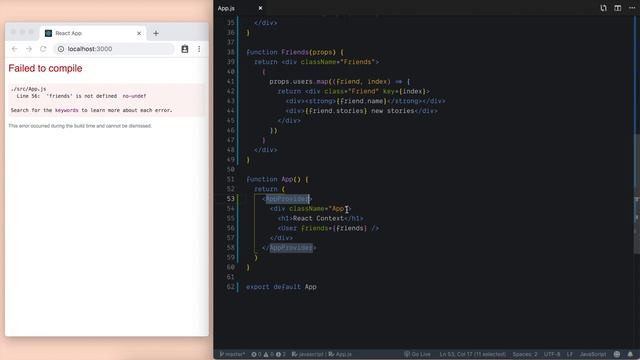Click the Go Live status bar button

417,354
